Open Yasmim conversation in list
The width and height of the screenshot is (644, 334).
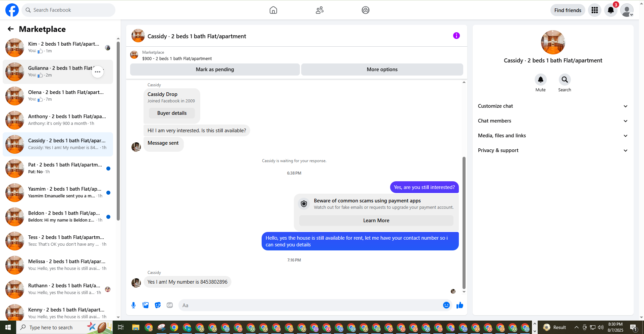[58, 193]
